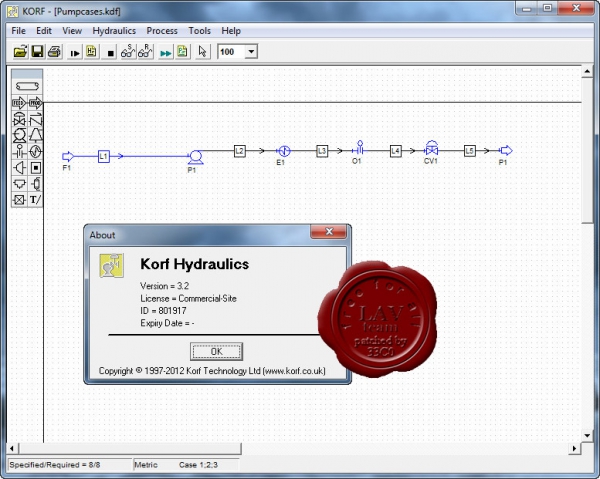Image resolution: width=600 pixels, height=479 pixels.
Task: Click the 'License = Commercial-Site' text
Action: pos(188,298)
